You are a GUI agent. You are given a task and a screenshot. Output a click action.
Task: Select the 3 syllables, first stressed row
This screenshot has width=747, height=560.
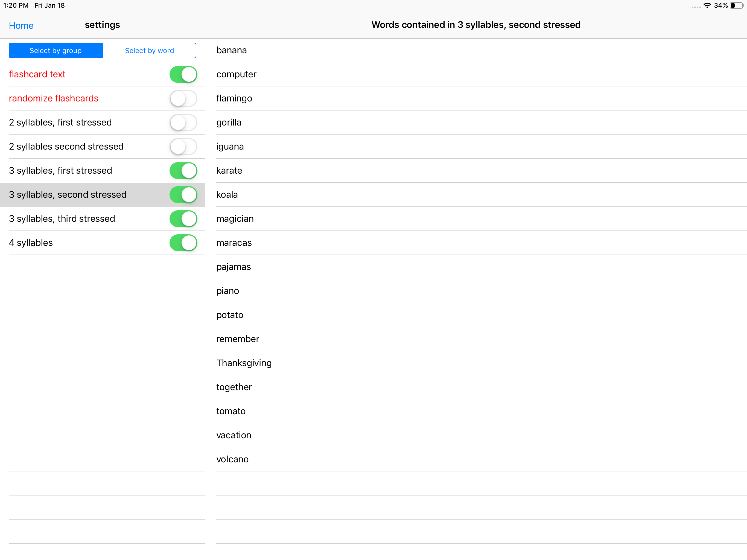pos(84,171)
